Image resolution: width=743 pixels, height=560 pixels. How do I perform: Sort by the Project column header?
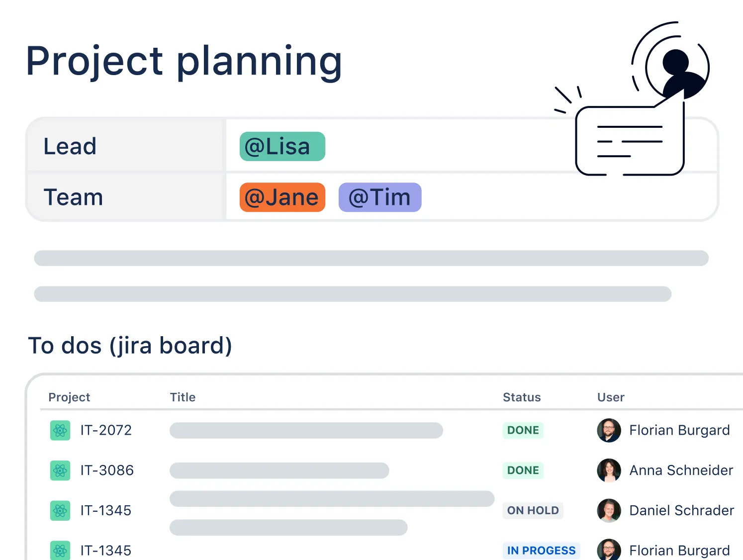69,397
